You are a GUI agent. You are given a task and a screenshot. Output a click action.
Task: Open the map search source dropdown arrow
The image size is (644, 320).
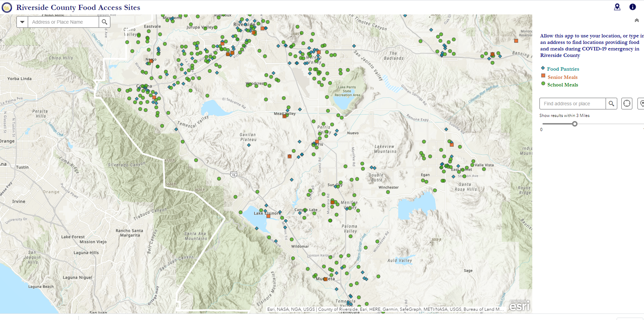pos(22,22)
